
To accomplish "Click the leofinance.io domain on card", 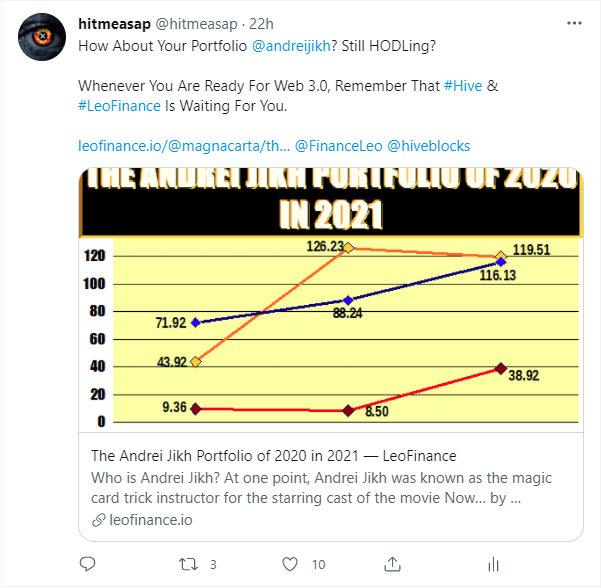I will (151, 520).
